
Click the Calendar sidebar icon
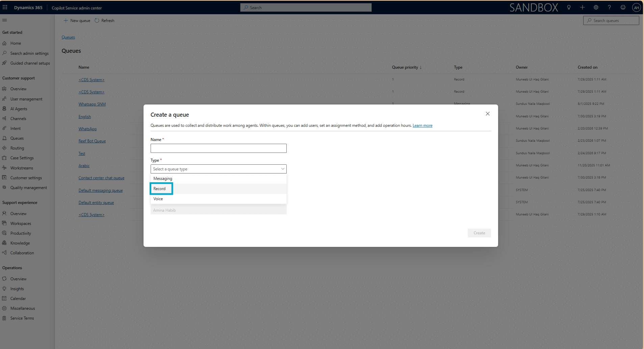pyautogui.click(x=4, y=298)
